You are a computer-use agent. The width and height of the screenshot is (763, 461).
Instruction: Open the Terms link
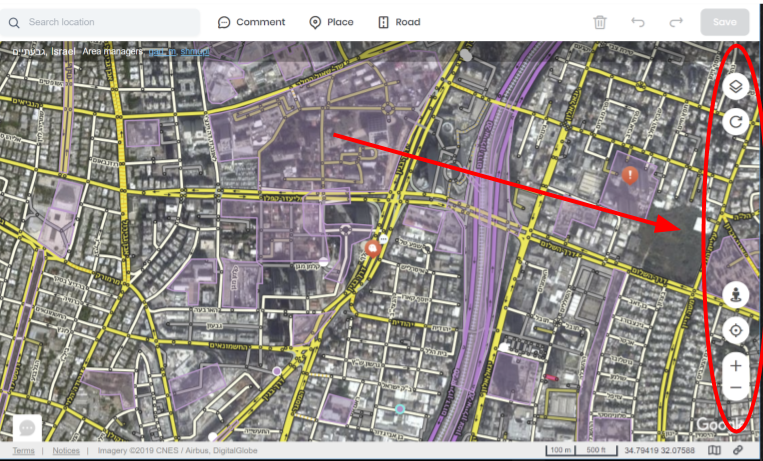pos(23,451)
